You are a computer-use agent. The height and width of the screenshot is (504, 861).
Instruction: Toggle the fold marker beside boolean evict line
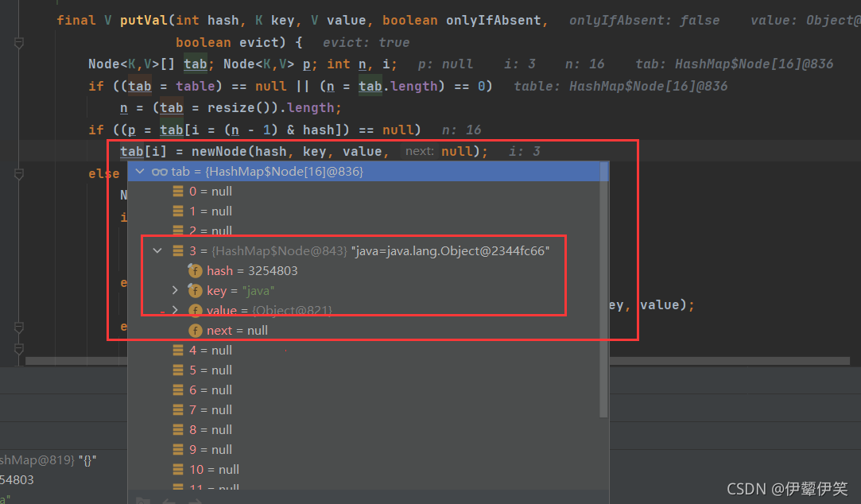pos(18,42)
